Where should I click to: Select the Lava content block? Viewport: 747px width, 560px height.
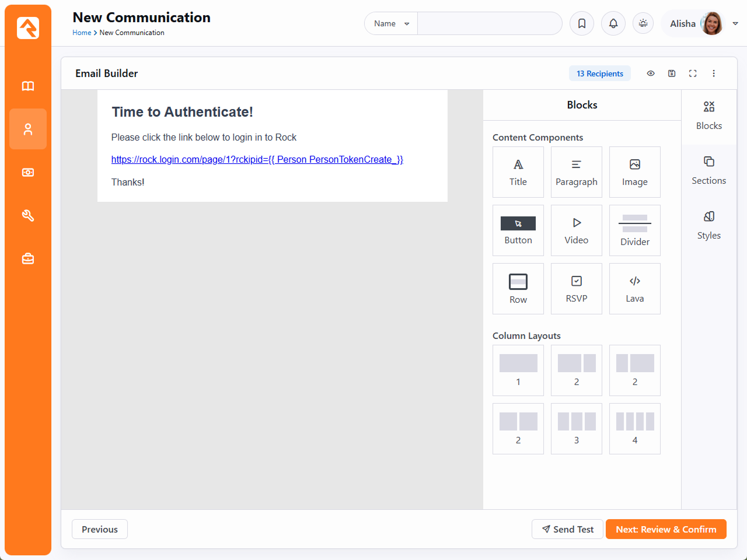coord(635,289)
